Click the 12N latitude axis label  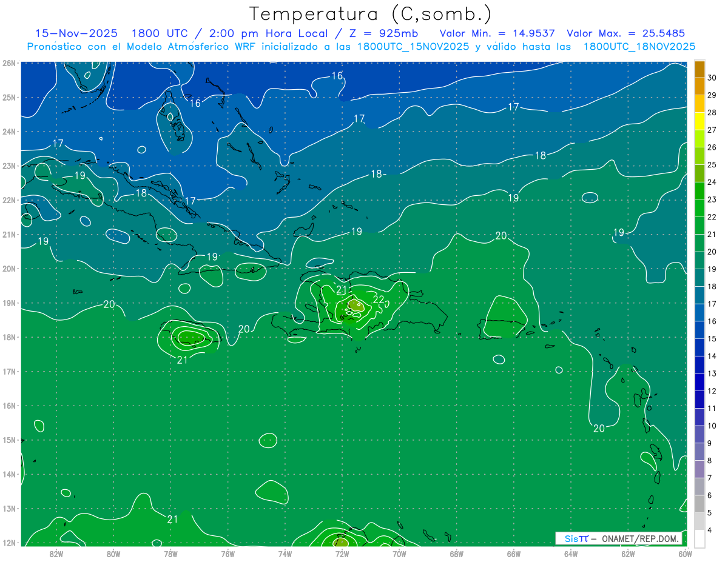(9, 543)
